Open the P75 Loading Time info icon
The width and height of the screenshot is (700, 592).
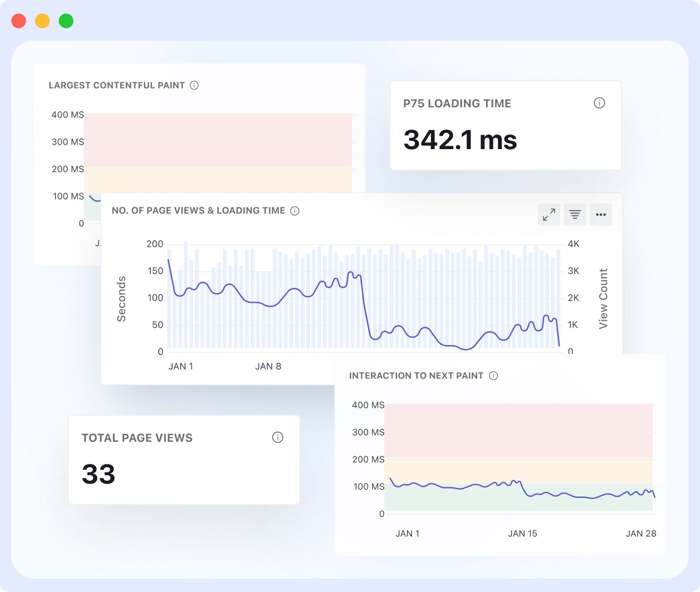[600, 103]
